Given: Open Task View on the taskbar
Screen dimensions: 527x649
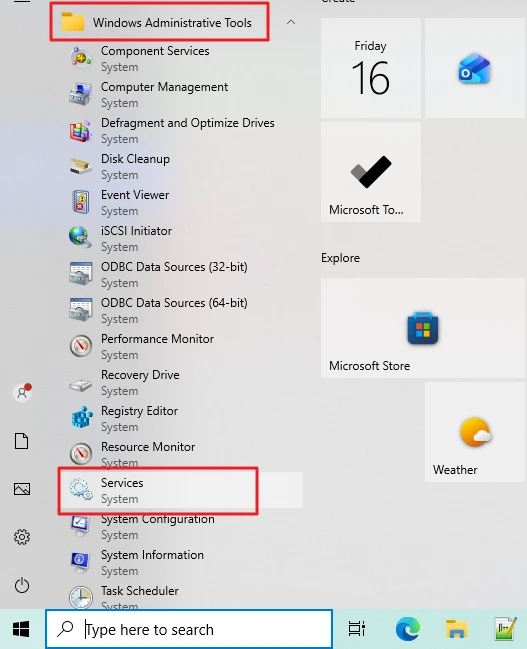Looking at the screenshot, I should pos(356,629).
